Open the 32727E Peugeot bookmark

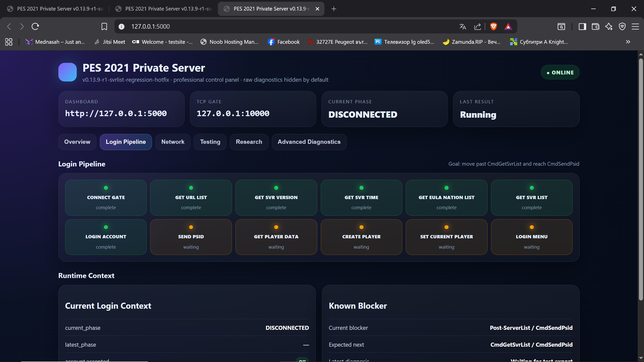click(337, 42)
